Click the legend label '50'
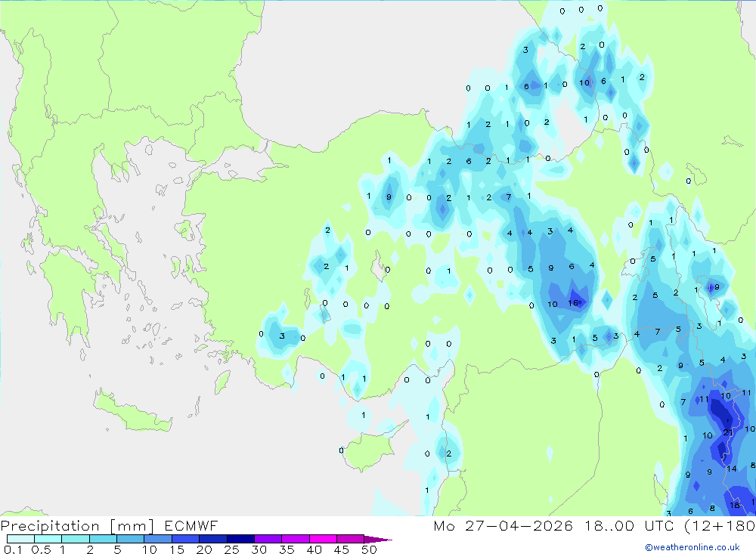 (369, 549)
